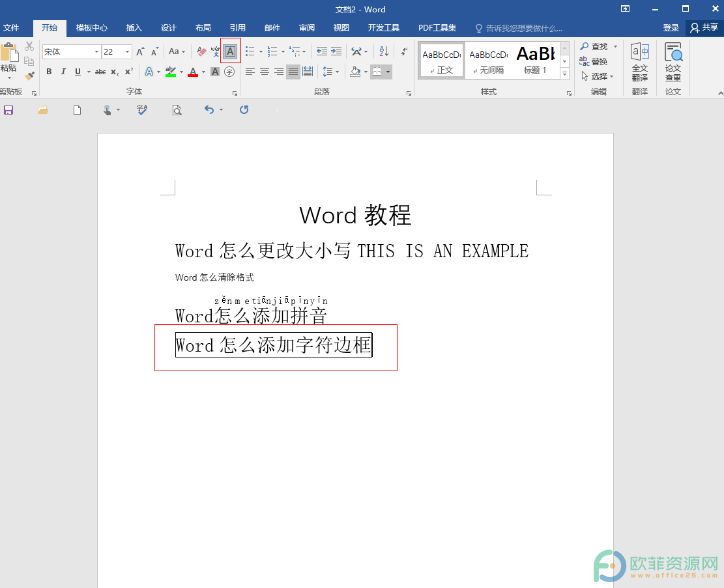
Task: Click the Sort A-Z icon
Action: pos(384,51)
